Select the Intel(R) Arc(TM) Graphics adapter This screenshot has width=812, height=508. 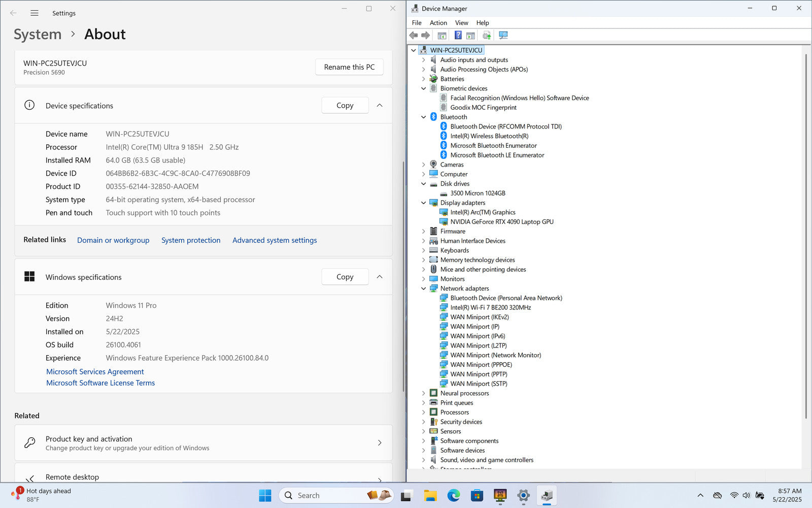483,212
